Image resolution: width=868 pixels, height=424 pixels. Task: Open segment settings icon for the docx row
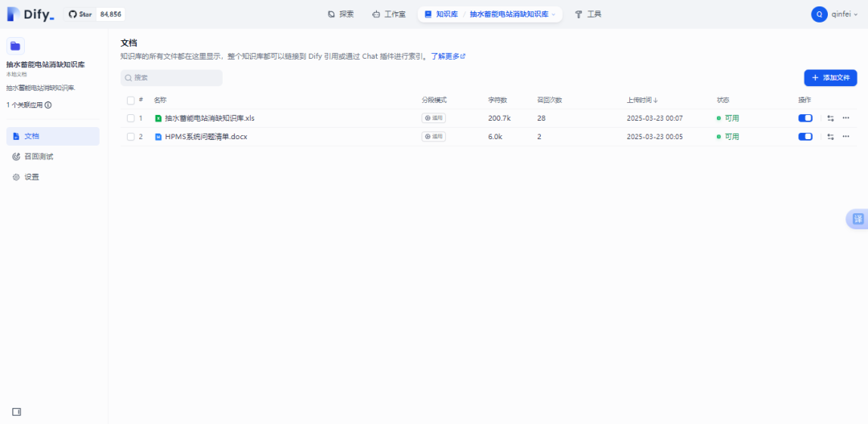point(830,136)
